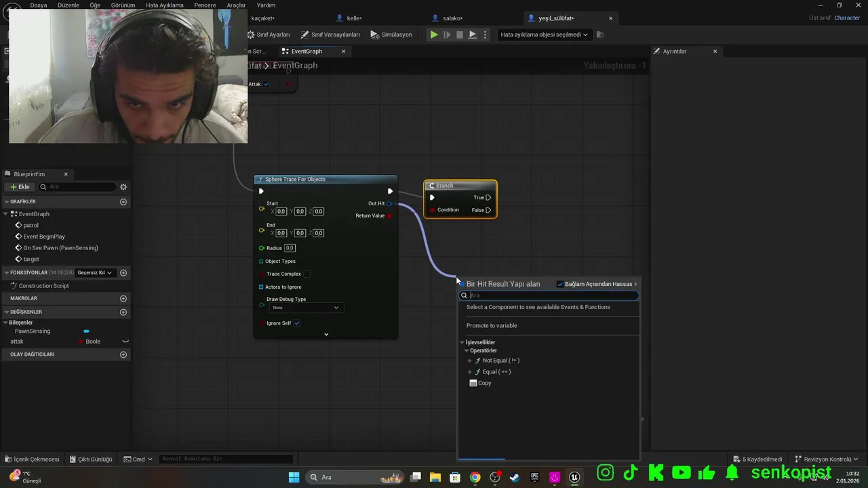The width and height of the screenshot is (868, 488).
Task: Add a new variable in DEĞİŞKENLER
Action: coord(123,312)
